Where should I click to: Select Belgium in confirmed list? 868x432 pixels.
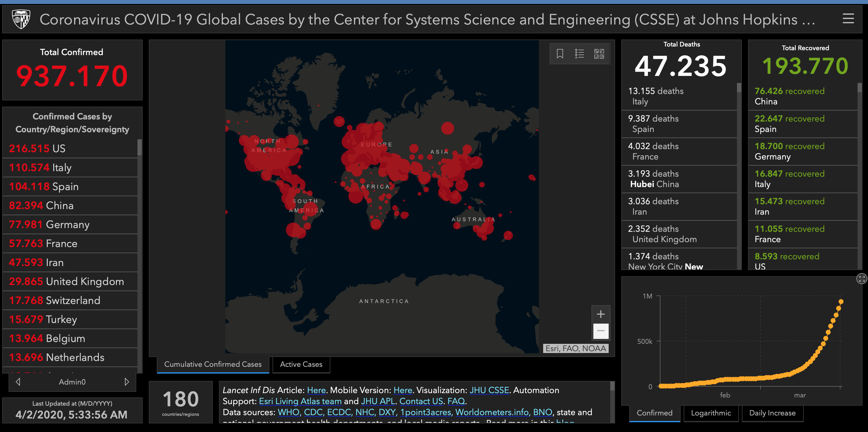[x=70, y=338]
